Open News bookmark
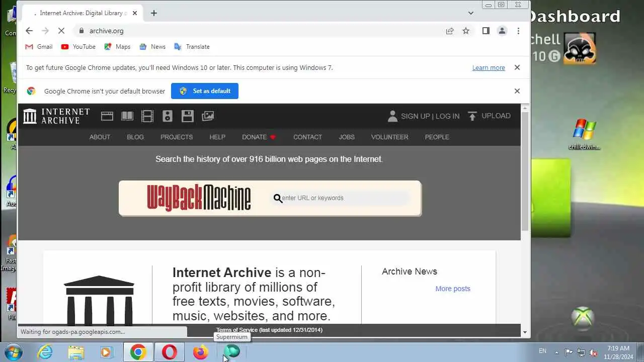644x362 pixels. click(152, 47)
